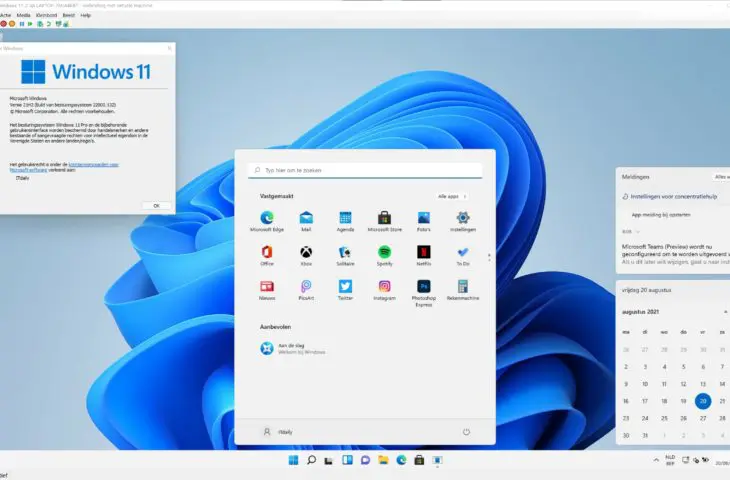Open the Instagram tile

[x=385, y=290]
